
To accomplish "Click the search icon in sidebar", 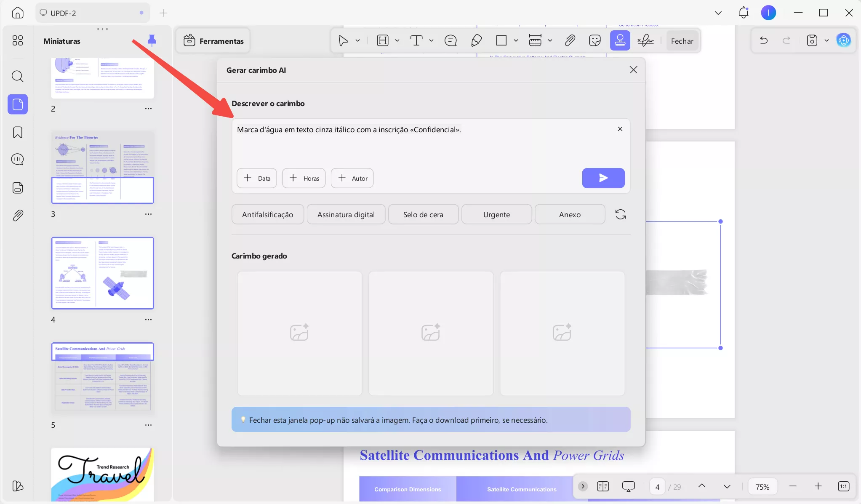I will point(18,76).
